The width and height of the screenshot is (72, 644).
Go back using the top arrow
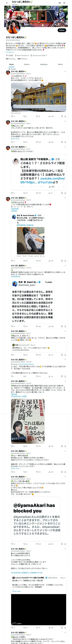[7, 3]
